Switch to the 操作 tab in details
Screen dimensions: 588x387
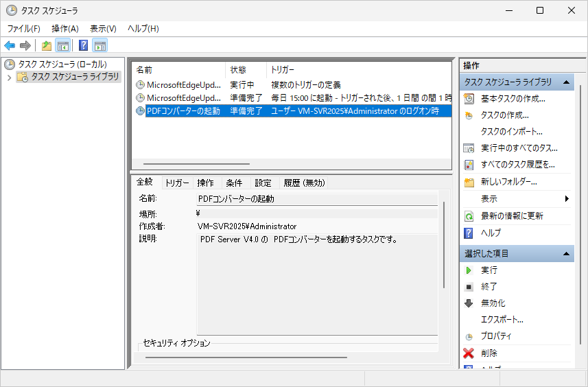(x=206, y=183)
